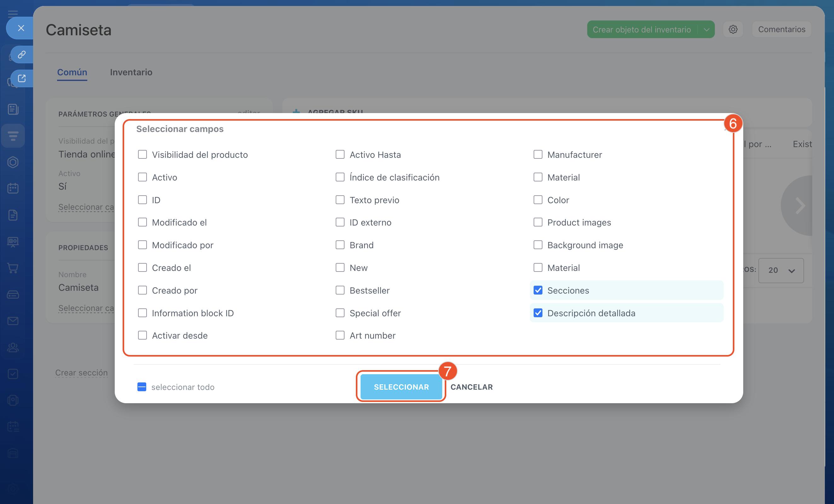834x504 pixels.
Task: Toggle the seleccionar todo checkbox
Action: (142, 387)
